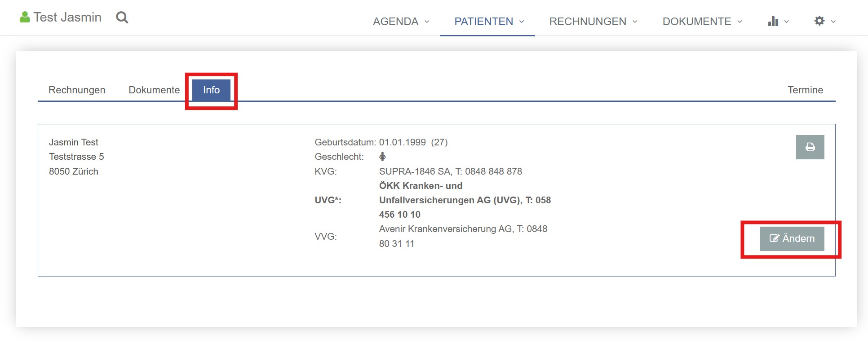Open the Termine link
The width and height of the screenshot is (868, 342).
pyautogui.click(x=805, y=90)
